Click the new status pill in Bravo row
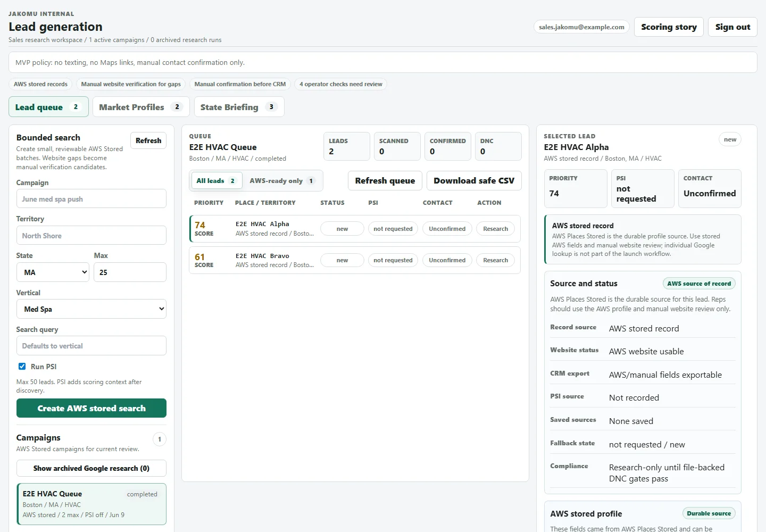Image resolution: width=766 pixels, height=532 pixels. coord(342,260)
